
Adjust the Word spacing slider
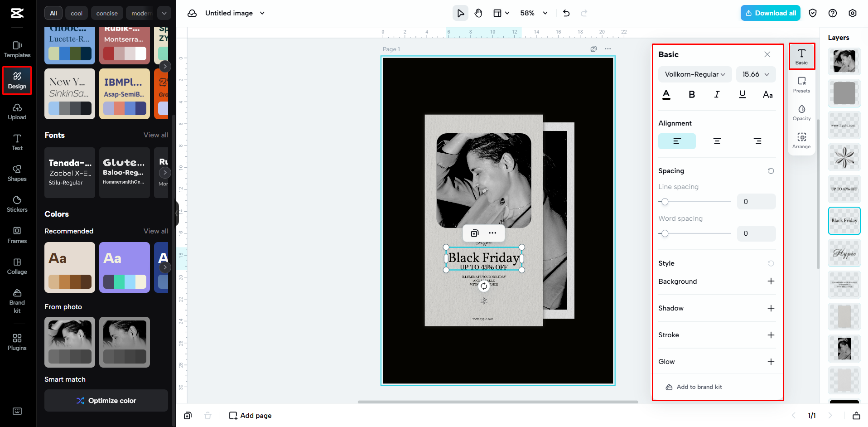(665, 233)
